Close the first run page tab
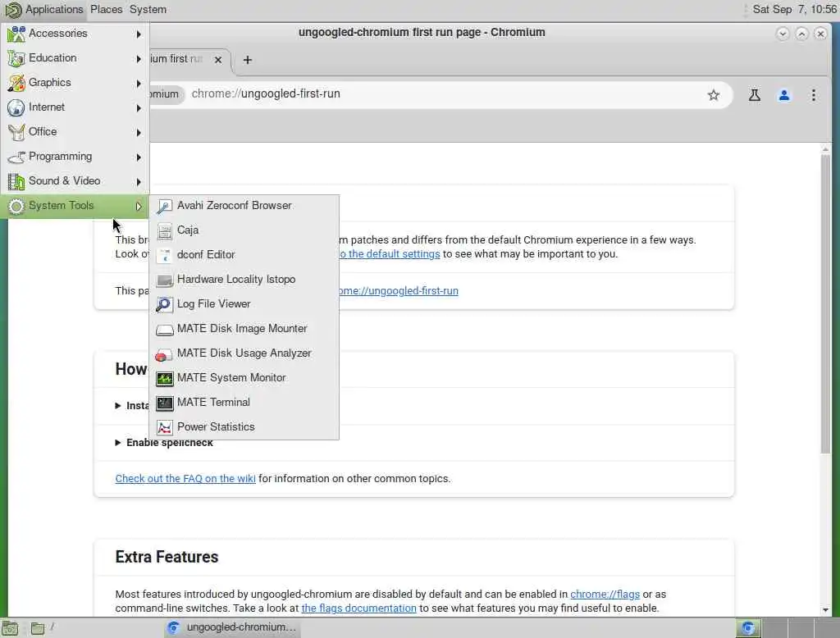Screen dimensions: 840x638 click(x=218, y=60)
